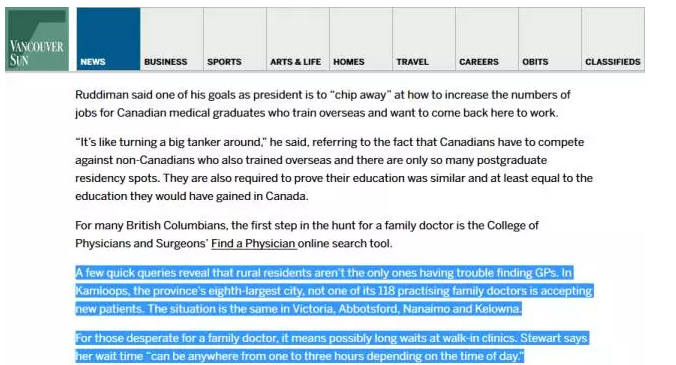Click the Vancouver Sun logo
The width and height of the screenshot is (676, 365).
[37, 39]
